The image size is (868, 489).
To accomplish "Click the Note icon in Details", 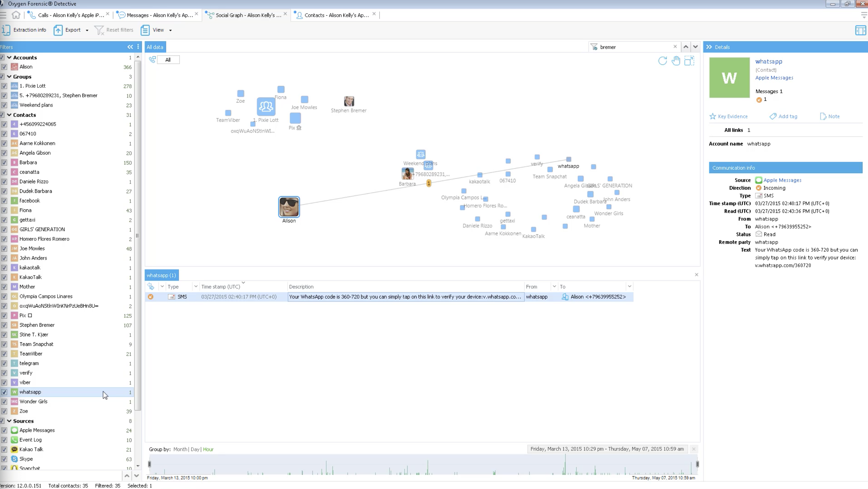I will [x=823, y=116].
